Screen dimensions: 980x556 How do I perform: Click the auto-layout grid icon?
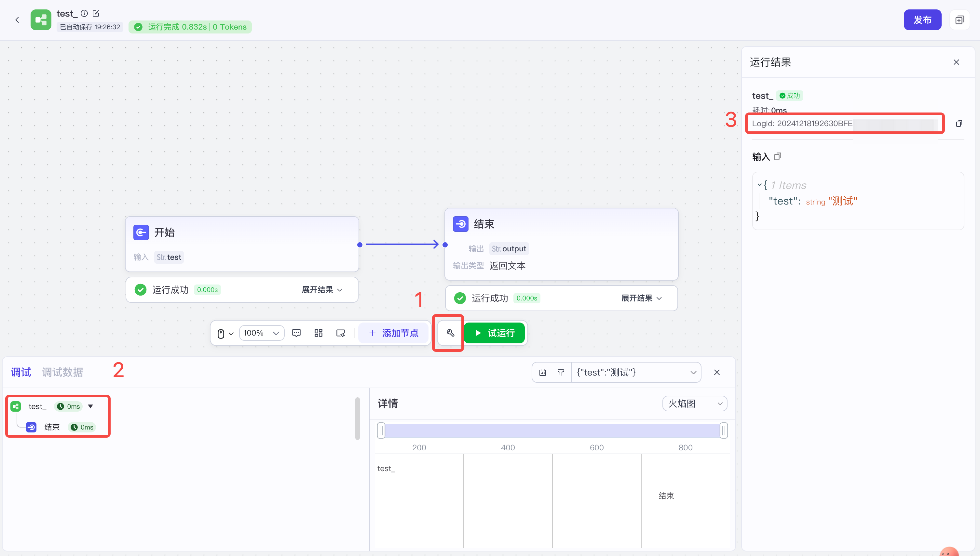point(318,333)
